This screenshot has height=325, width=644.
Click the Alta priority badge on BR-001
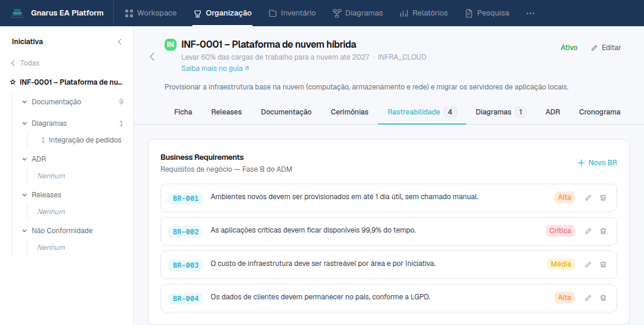click(564, 197)
